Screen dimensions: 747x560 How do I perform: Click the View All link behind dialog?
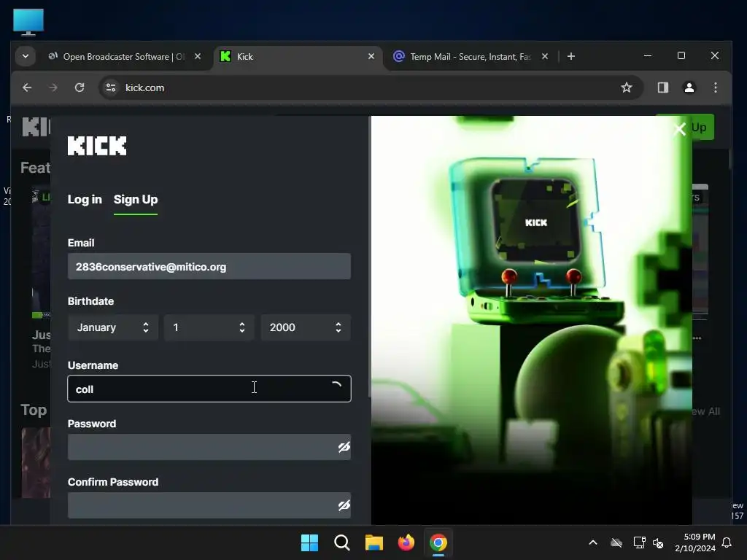[705, 411]
